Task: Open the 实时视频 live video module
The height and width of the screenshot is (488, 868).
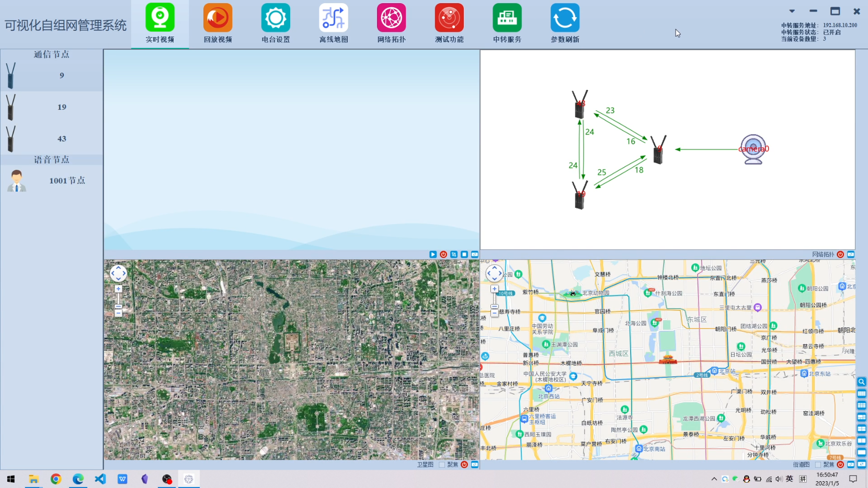Action: point(160,24)
